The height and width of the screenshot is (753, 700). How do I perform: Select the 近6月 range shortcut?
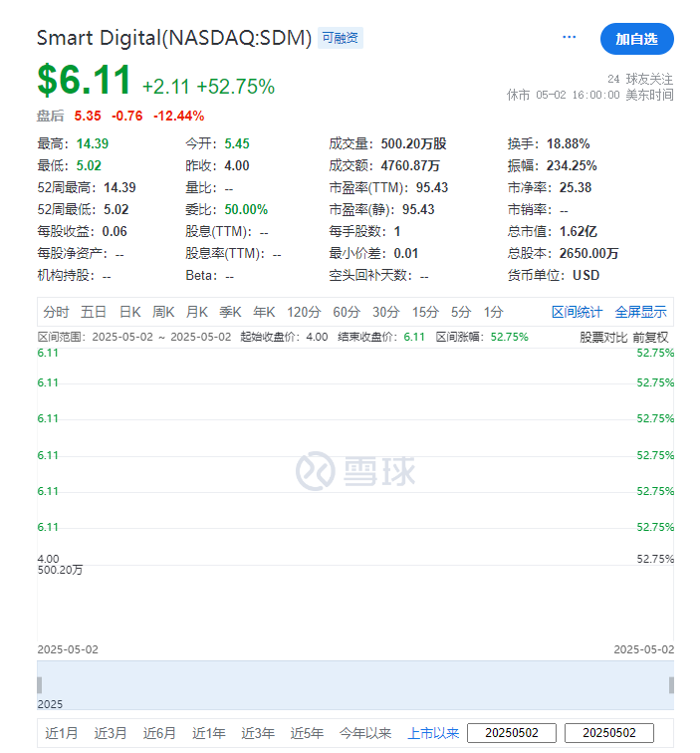tap(159, 733)
